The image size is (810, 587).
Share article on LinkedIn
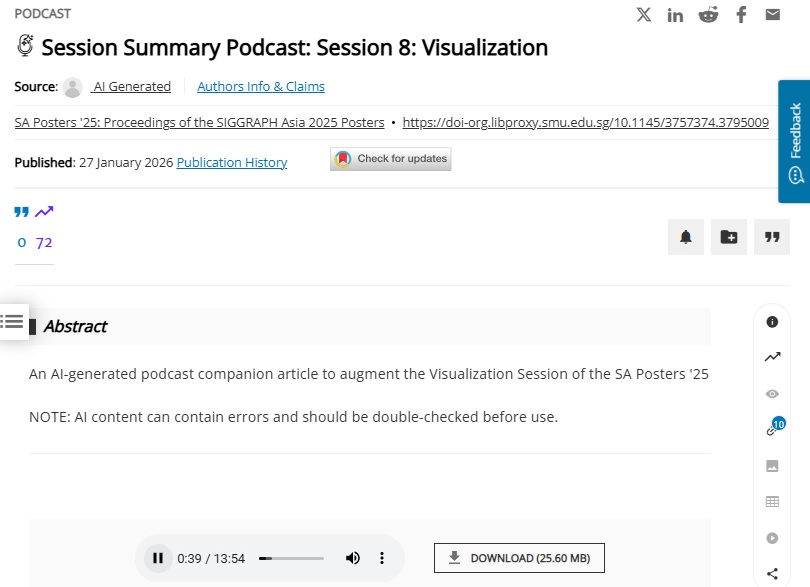point(676,14)
